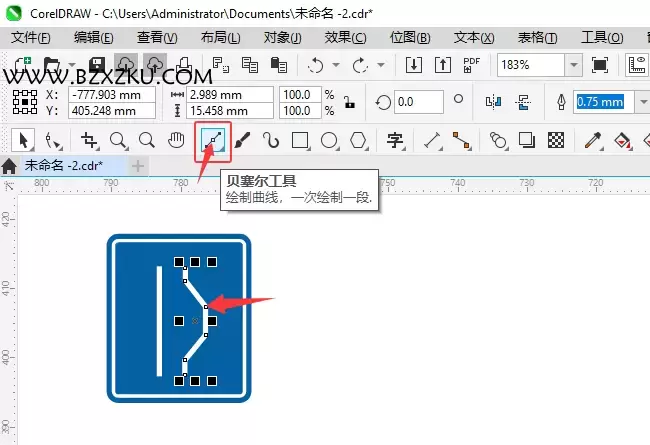The height and width of the screenshot is (445, 650).
Task: Click Mirror horizontally button
Action: point(493,102)
